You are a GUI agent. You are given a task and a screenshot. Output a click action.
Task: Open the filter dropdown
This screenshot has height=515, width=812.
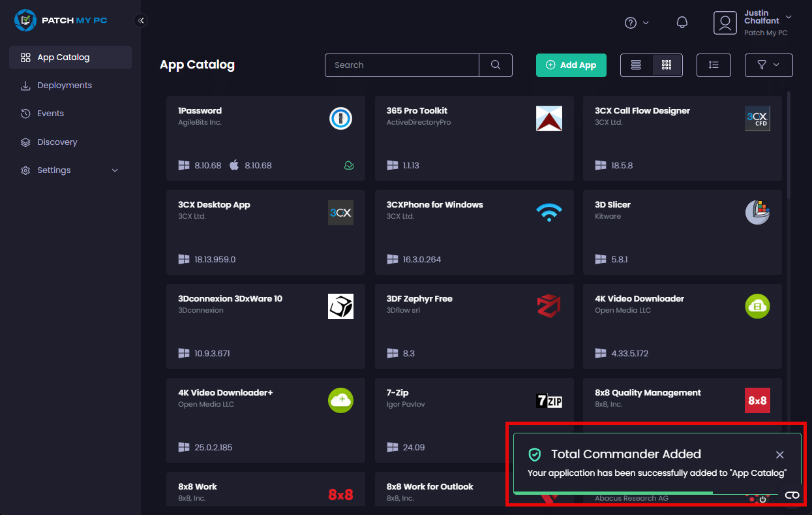point(768,65)
